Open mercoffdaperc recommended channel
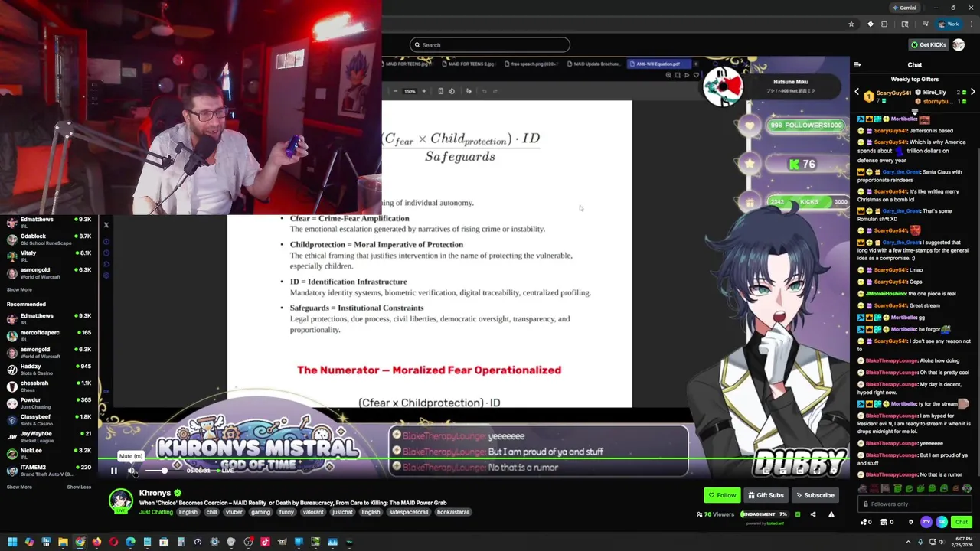 49,335
